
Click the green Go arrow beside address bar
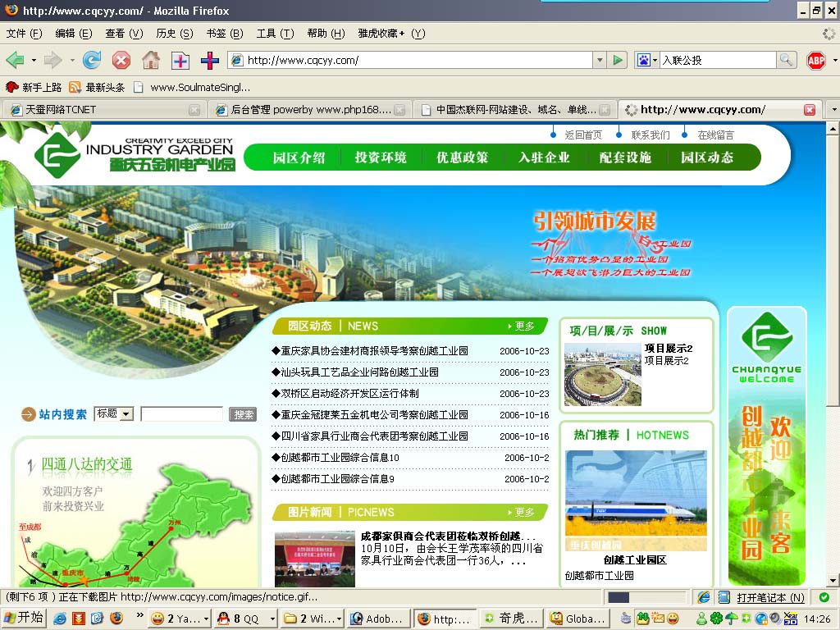[x=619, y=60]
